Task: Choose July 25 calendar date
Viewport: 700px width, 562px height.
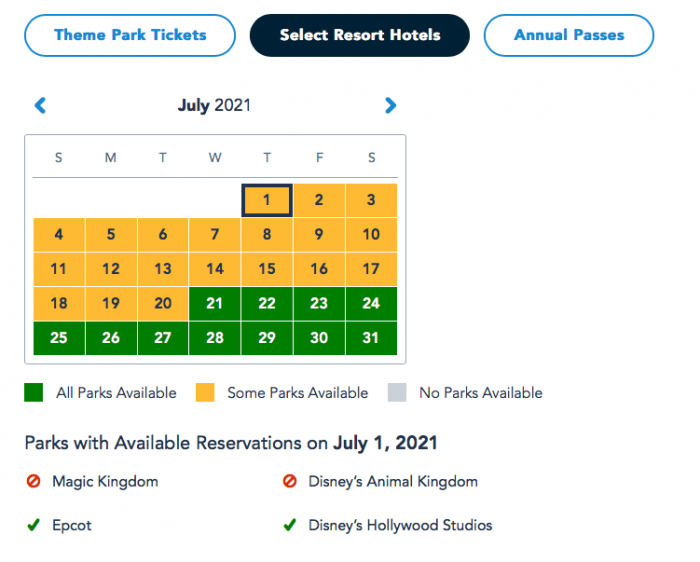Action: (x=59, y=338)
